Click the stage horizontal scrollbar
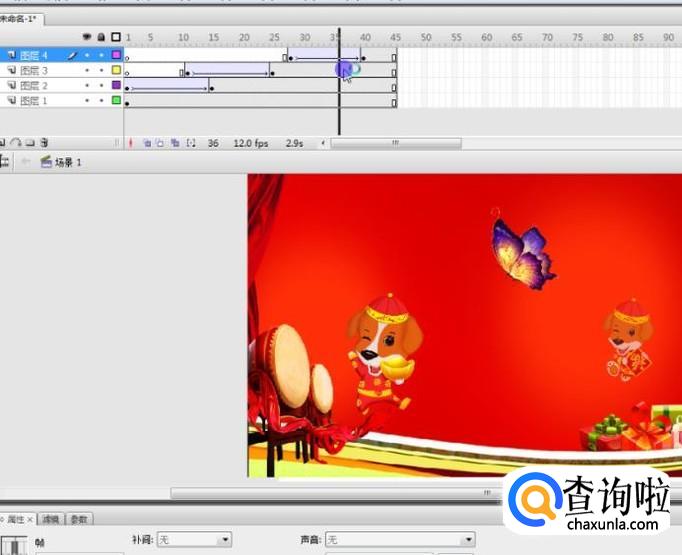The image size is (682, 555). click(x=335, y=493)
